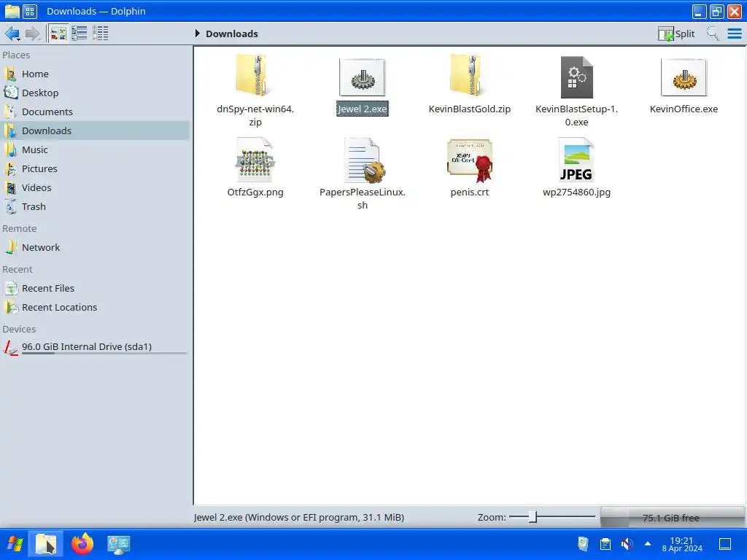
Task: Click the Jewel 2.exe filename label
Action: coord(362,109)
